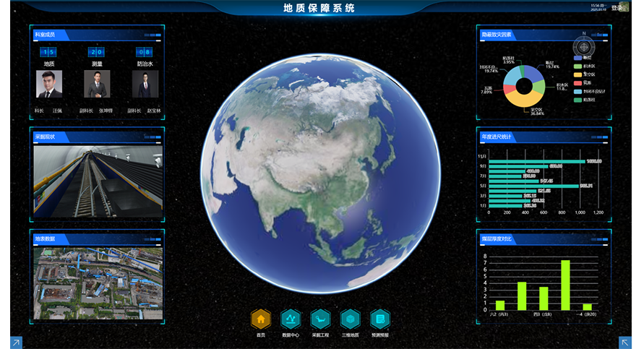Open the 预测预报 forecast icon
Image resolution: width=644 pixels, height=349 pixels.
[x=380, y=319]
